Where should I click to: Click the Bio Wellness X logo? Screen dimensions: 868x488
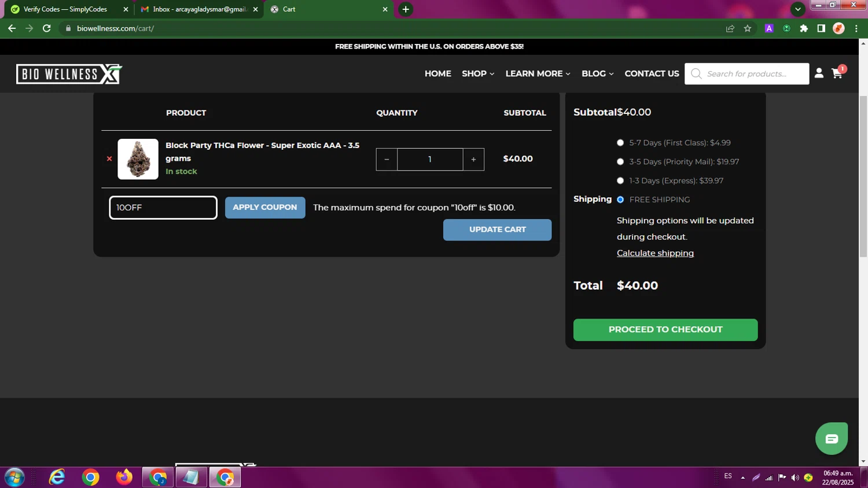tap(69, 74)
